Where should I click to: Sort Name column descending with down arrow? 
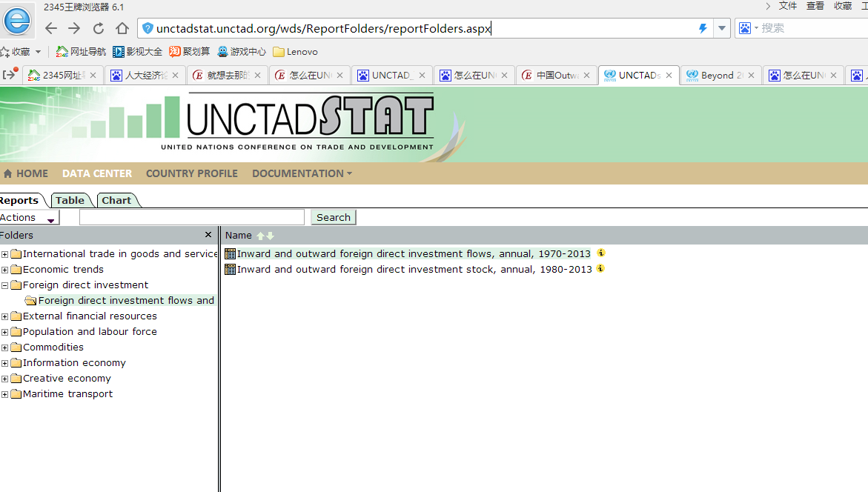click(x=270, y=236)
